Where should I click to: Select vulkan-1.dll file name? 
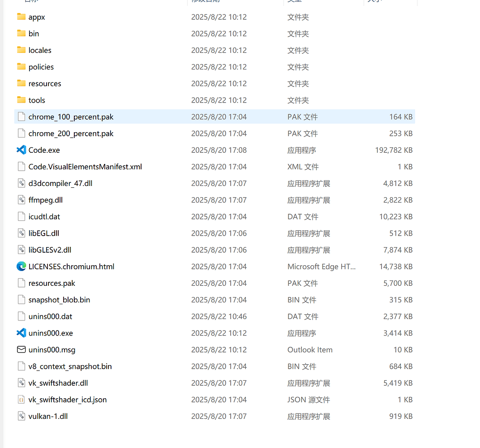click(x=48, y=416)
